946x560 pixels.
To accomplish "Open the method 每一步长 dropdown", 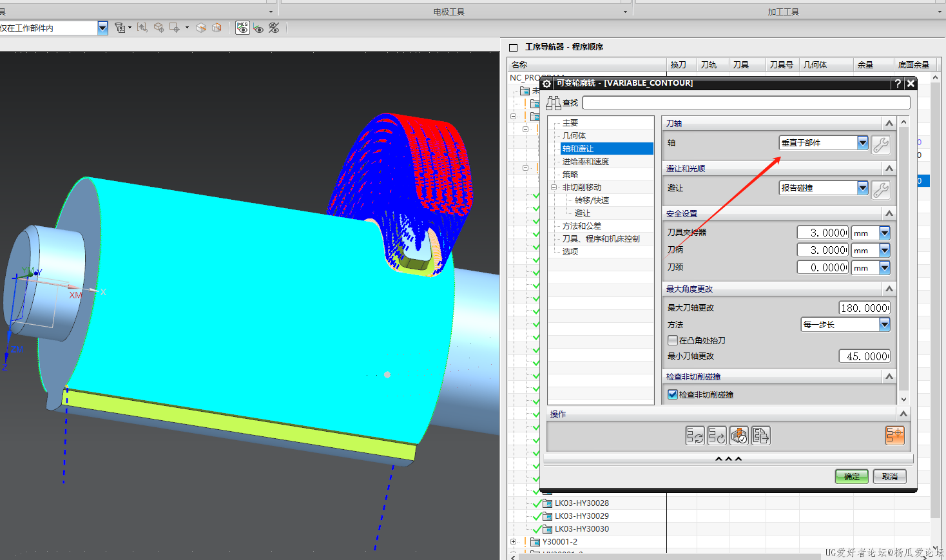I will [x=885, y=325].
